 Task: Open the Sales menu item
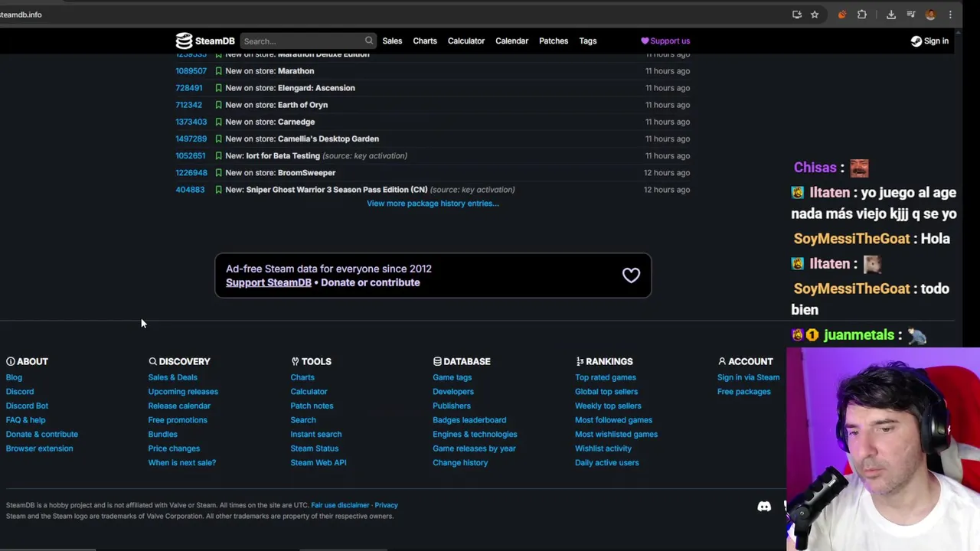392,41
